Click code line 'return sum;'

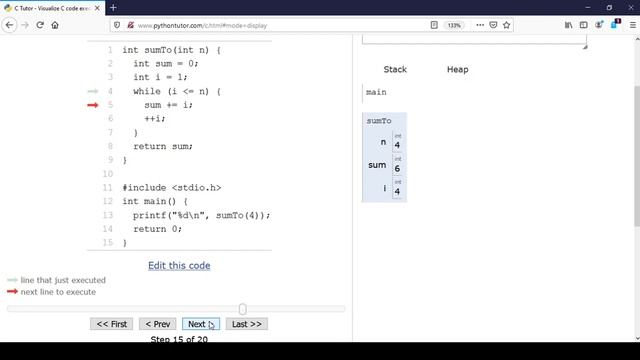(163, 146)
